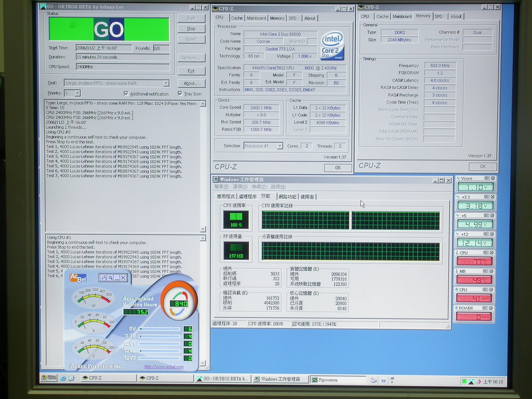Open the configure icon on the MB temperature gadget
The height and width of the screenshot is (399, 532).
coord(486,271)
